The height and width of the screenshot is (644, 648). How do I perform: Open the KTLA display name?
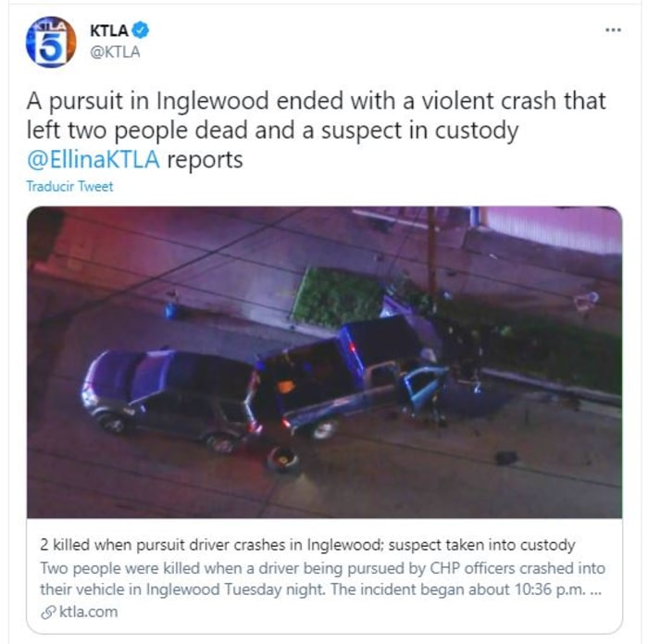coord(109,31)
